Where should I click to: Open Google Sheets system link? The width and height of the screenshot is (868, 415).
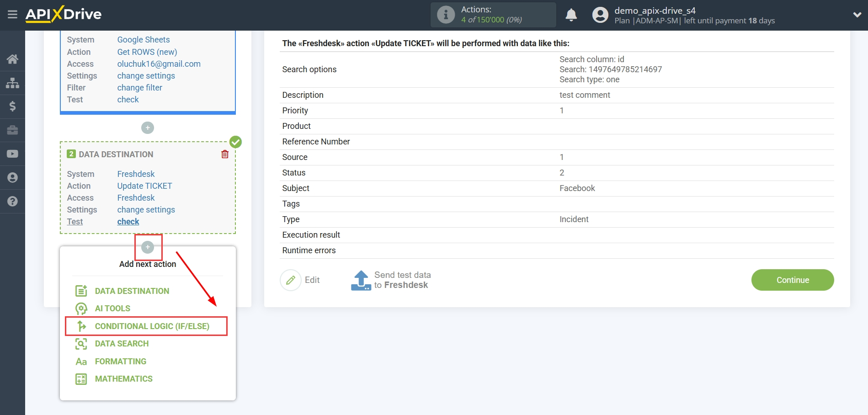point(144,40)
